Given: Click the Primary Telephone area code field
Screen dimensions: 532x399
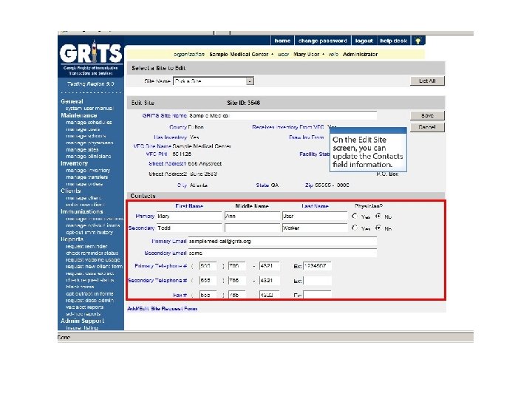Looking at the screenshot, I should 208,266.
